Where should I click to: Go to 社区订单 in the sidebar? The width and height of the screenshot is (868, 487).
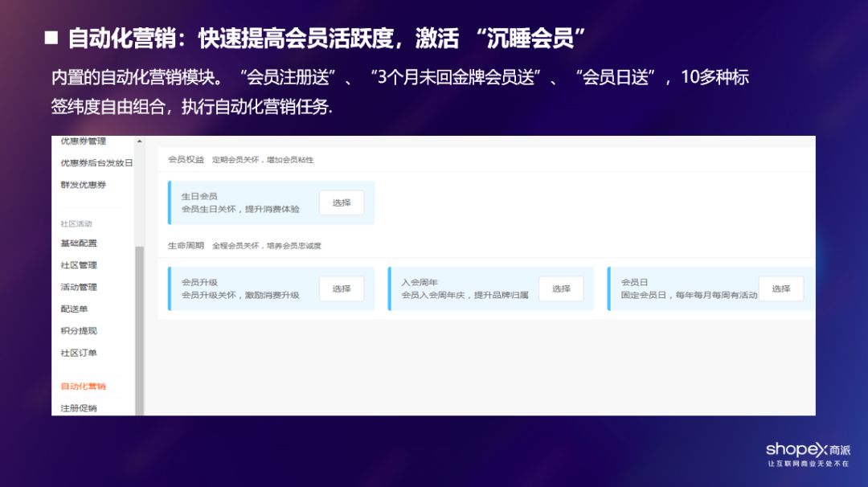[x=79, y=353]
